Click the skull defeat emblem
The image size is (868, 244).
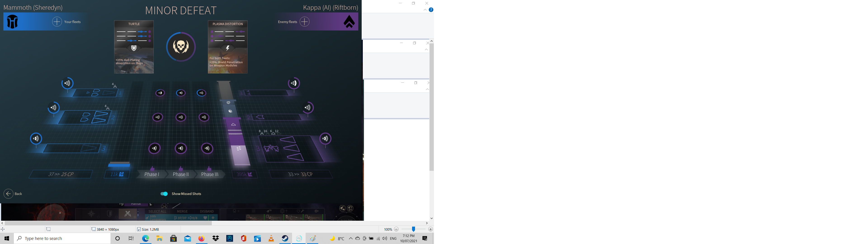point(181,47)
